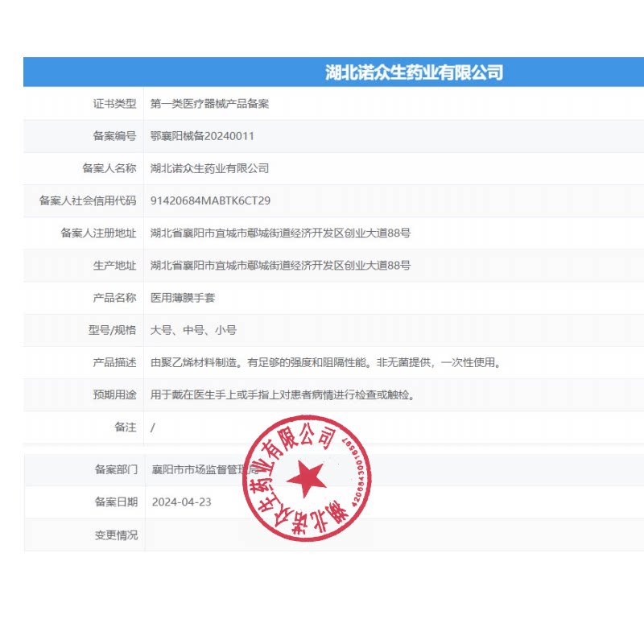644x644 pixels.
Task: Select the 备案人社会信用代码 label
Action: coord(88,200)
